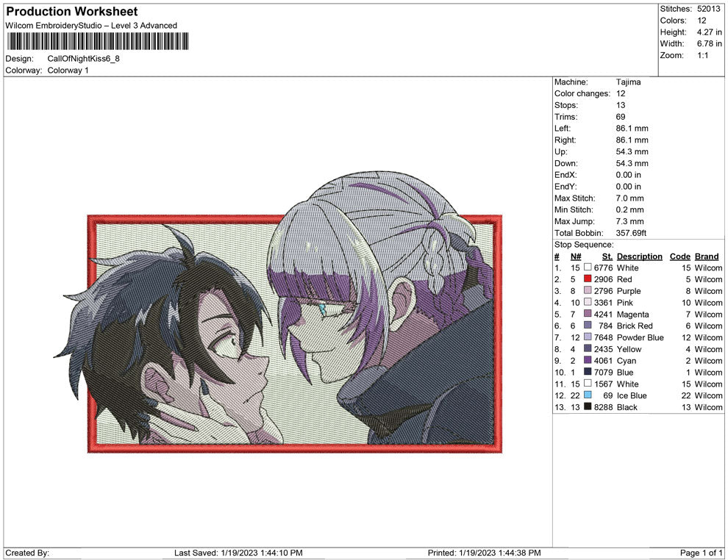Click the Created By label
728x560 pixels.
click(x=27, y=553)
